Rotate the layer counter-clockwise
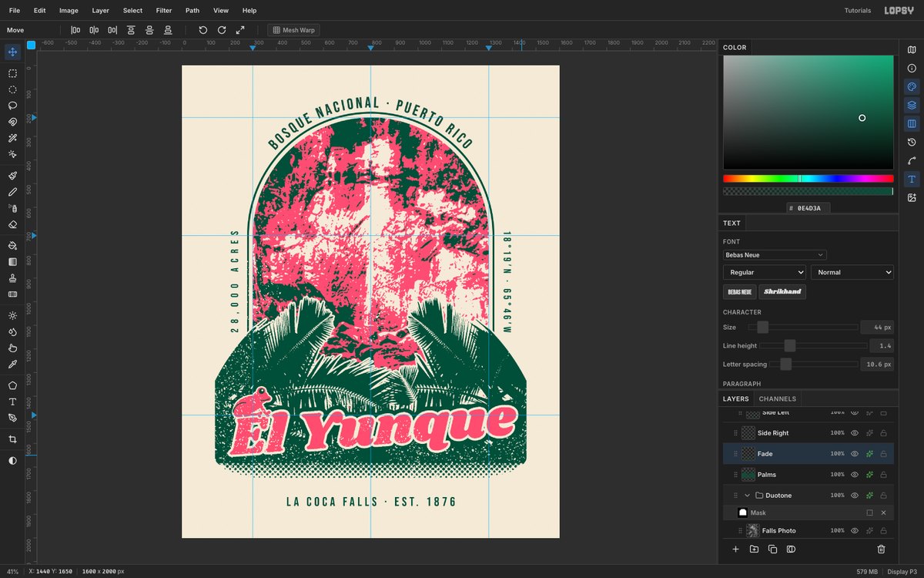Viewport: 924px width, 578px height. coord(203,30)
